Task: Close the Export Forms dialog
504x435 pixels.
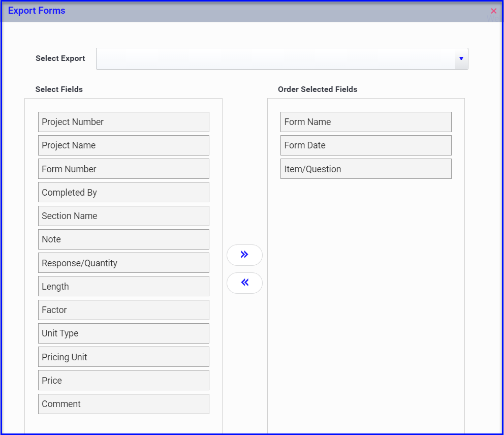Action: 494,11
